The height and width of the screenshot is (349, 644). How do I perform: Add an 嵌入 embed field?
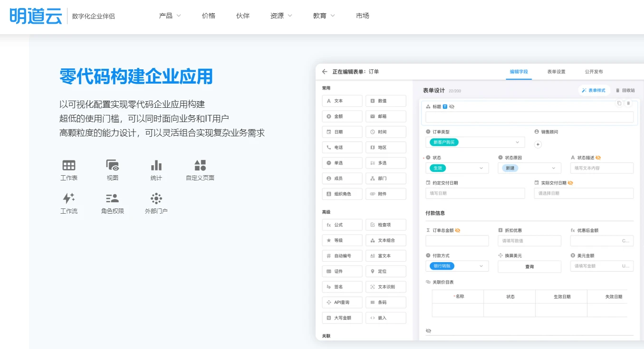coord(386,318)
